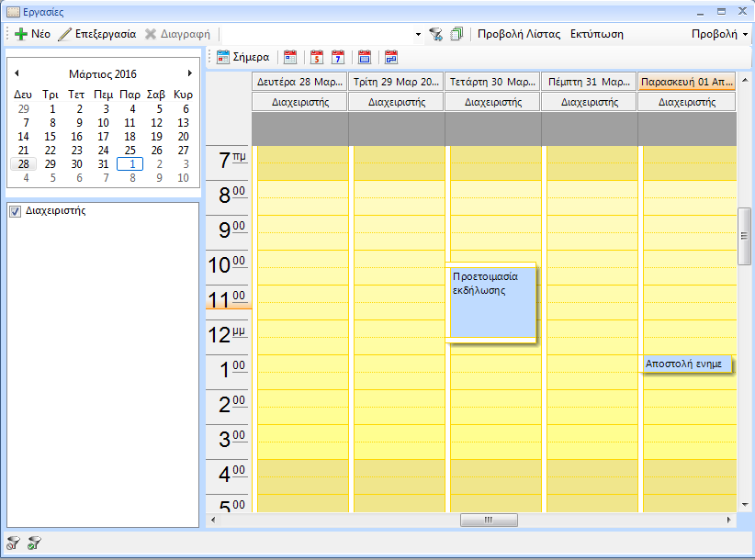Click the Timeline view icon
Screen dimensions: 755x560
pos(391,57)
